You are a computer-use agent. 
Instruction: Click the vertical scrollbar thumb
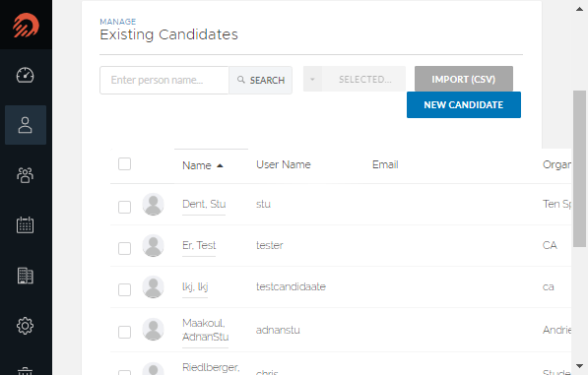(579, 168)
